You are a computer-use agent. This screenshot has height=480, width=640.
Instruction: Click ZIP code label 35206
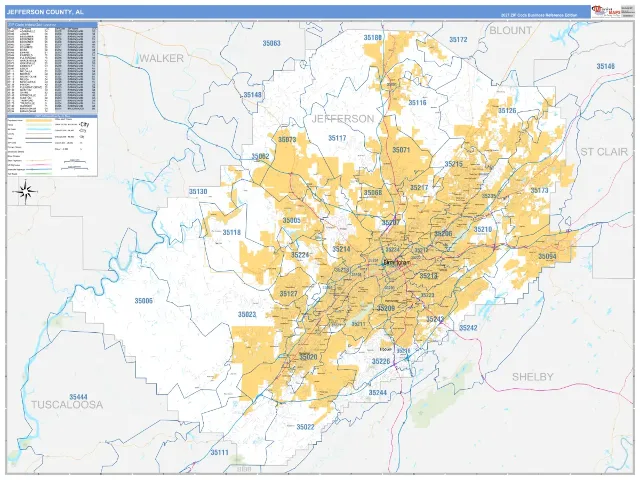point(443,233)
